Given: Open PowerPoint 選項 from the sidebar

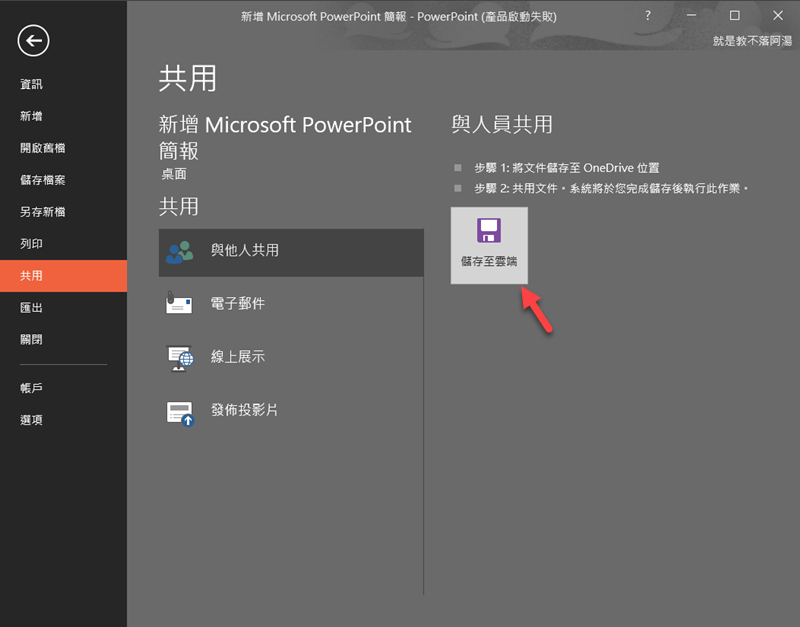Looking at the screenshot, I should tap(32, 420).
